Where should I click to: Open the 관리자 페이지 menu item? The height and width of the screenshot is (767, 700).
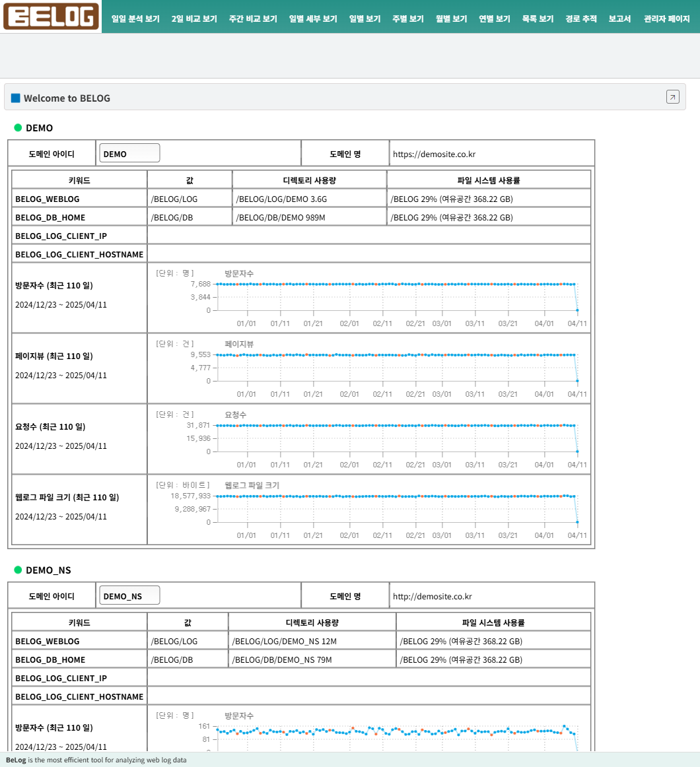(667, 18)
